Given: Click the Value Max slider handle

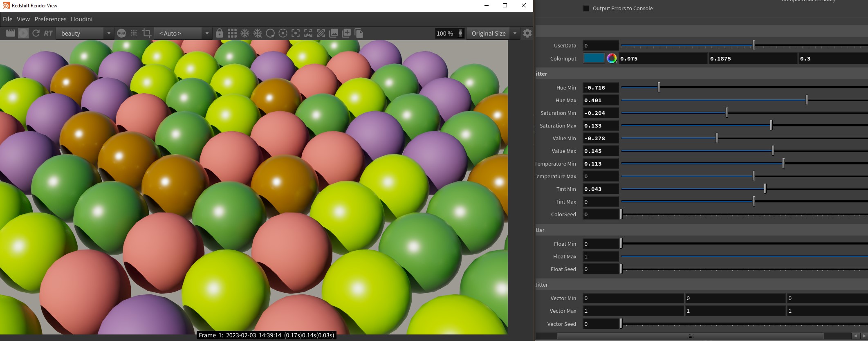Looking at the screenshot, I should click(x=773, y=150).
